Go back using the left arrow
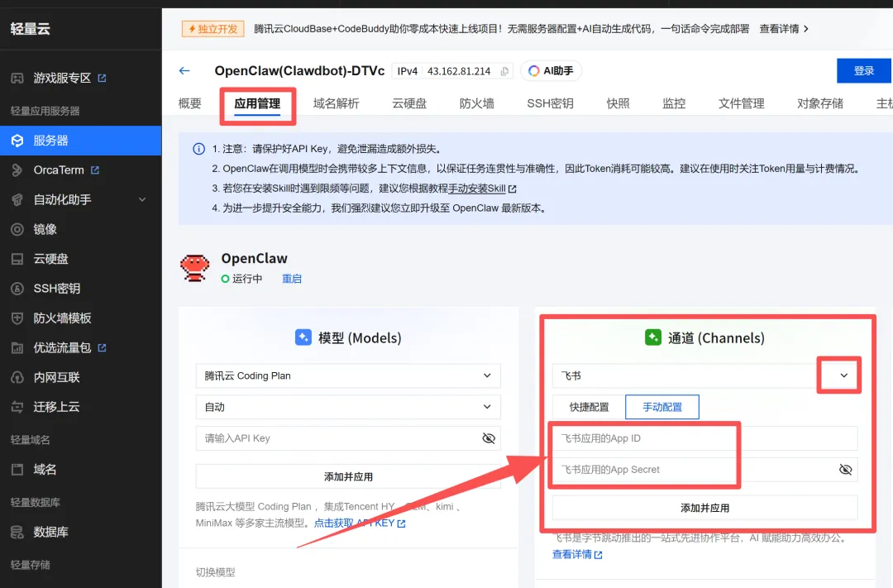 tap(184, 70)
